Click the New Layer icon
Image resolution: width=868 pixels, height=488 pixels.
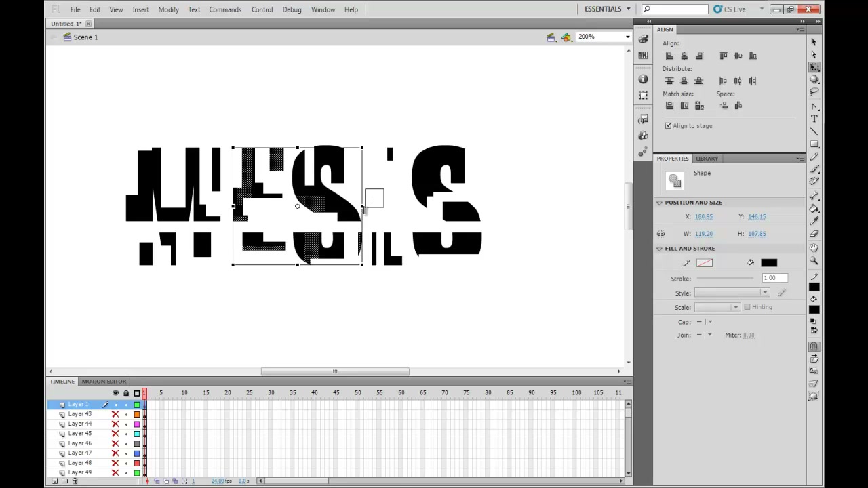pos(54,481)
